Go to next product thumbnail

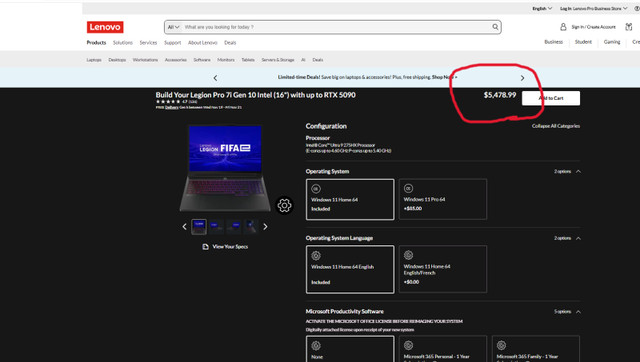(x=265, y=227)
